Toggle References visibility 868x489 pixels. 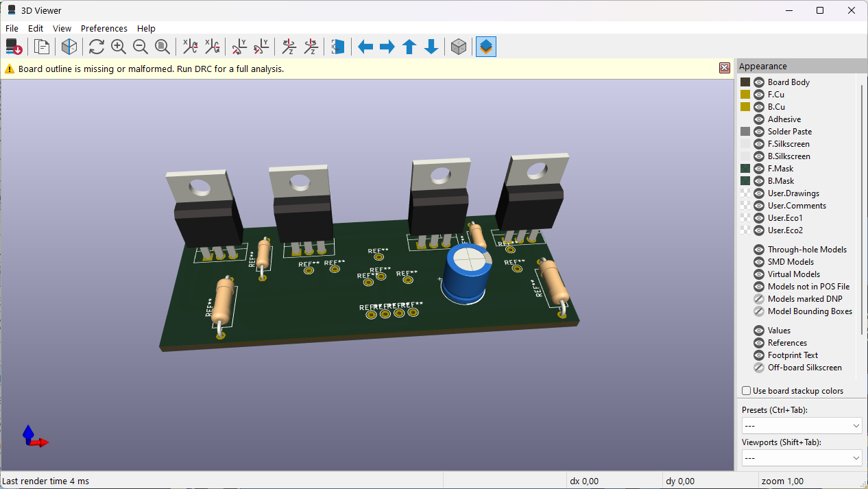pyautogui.click(x=759, y=343)
